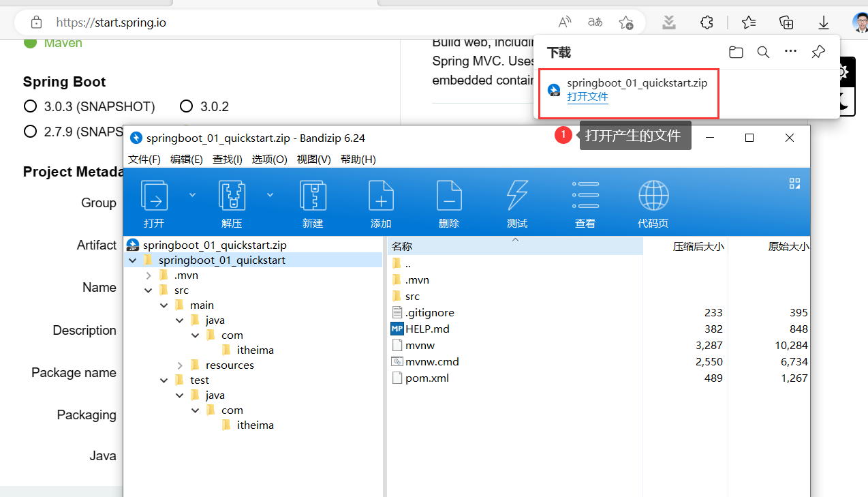Click the 删除 (Delete) icon in Bandizip

(x=449, y=202)
